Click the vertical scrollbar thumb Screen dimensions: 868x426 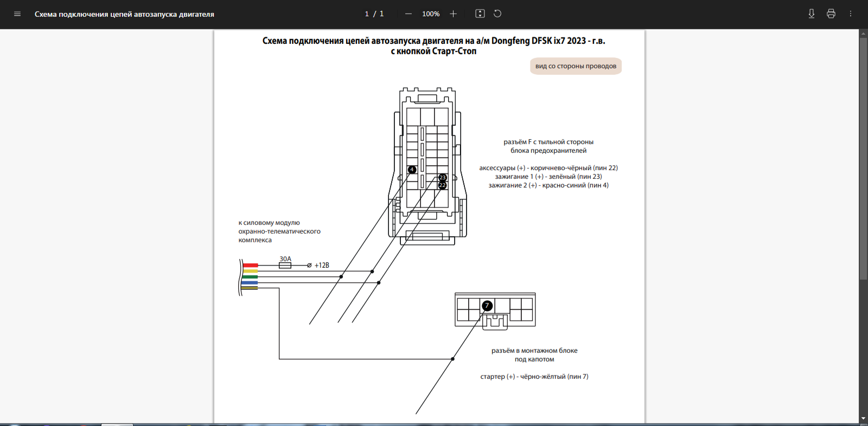pos(863,159)
